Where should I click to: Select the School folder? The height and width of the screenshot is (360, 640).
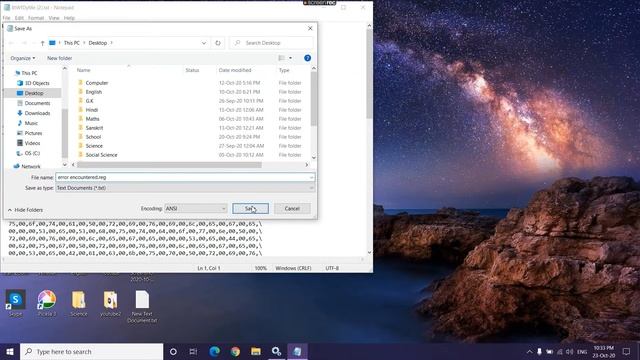click(93, 137)
